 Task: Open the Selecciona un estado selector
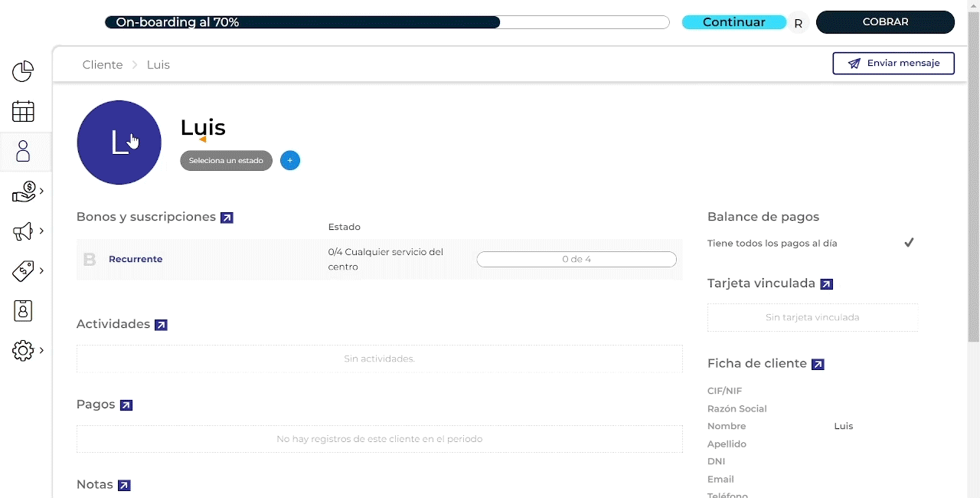(226, 161)
